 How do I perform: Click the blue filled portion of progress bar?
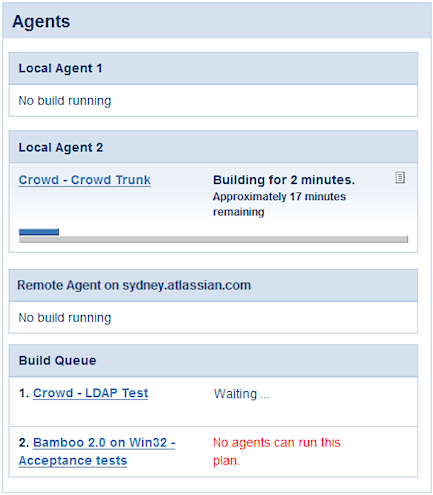click(x=39, y=232)
